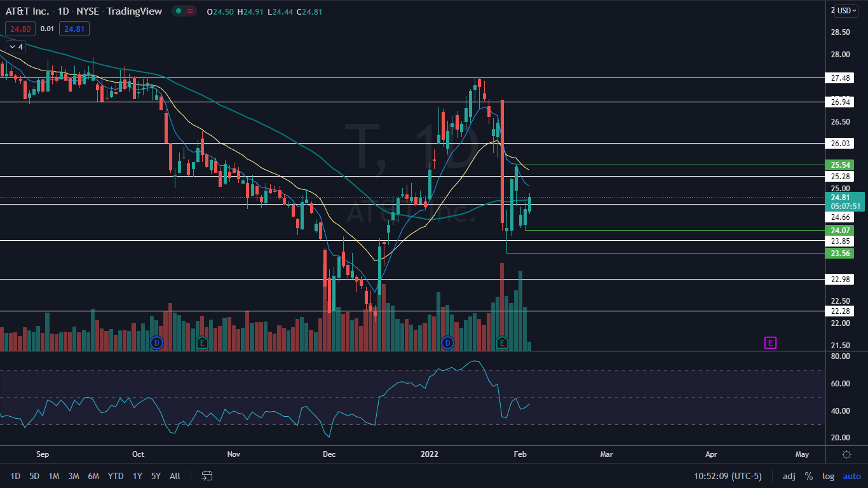Click the 22.28 horizontal line price label
Image resolution: width=868 pixels, height=488 pixels.
point(841,311)
